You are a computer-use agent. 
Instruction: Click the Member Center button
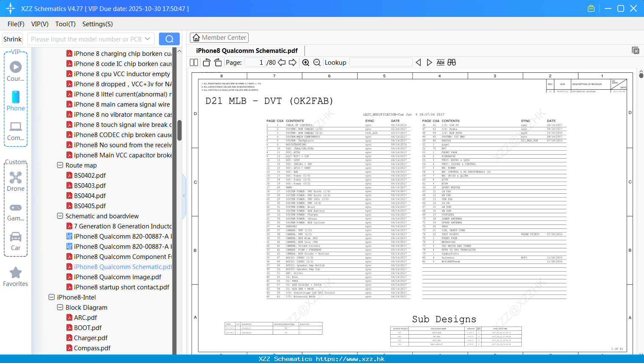[x=219, y=38]
